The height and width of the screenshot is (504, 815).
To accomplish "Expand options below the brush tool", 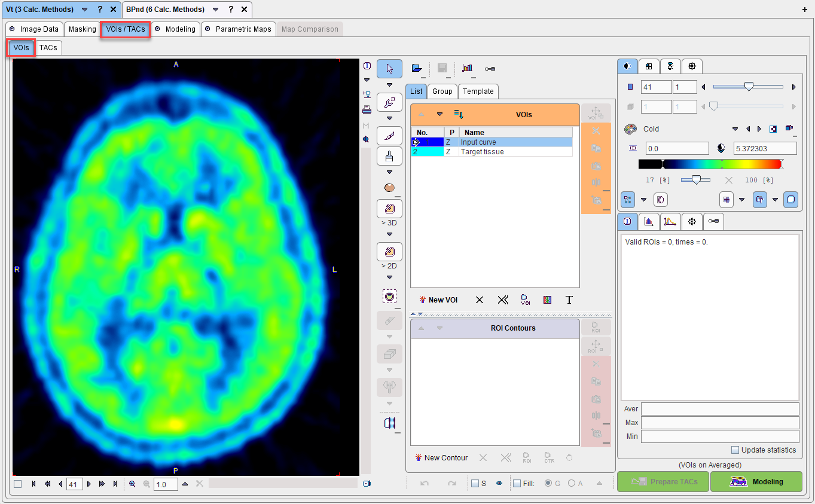I will point(389,172).
